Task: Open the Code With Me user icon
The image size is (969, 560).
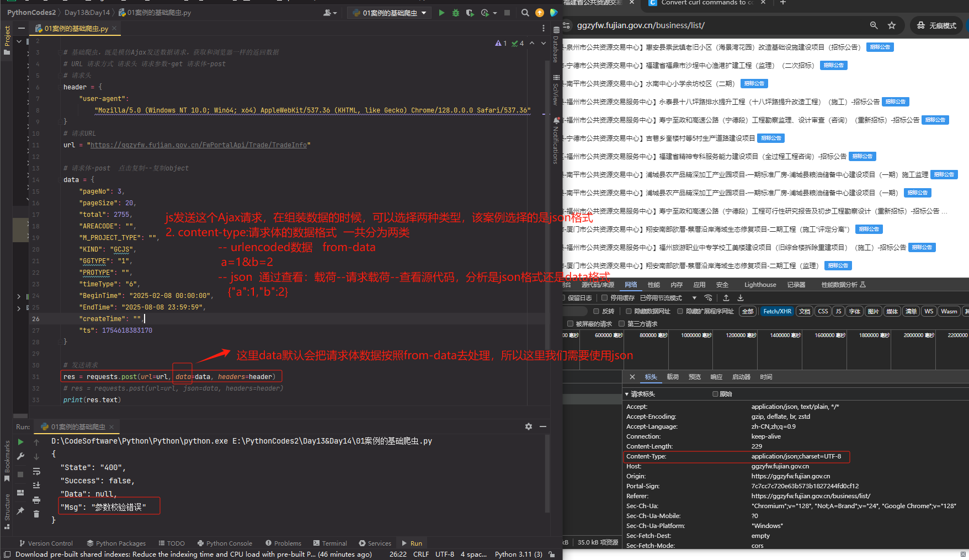Action: click(327, 13)
